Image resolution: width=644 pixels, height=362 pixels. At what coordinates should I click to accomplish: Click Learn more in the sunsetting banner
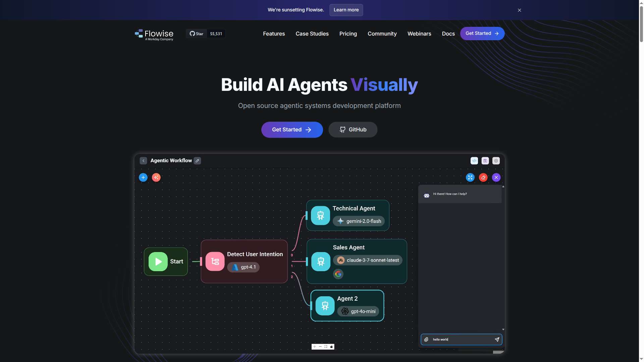point(346,10)
